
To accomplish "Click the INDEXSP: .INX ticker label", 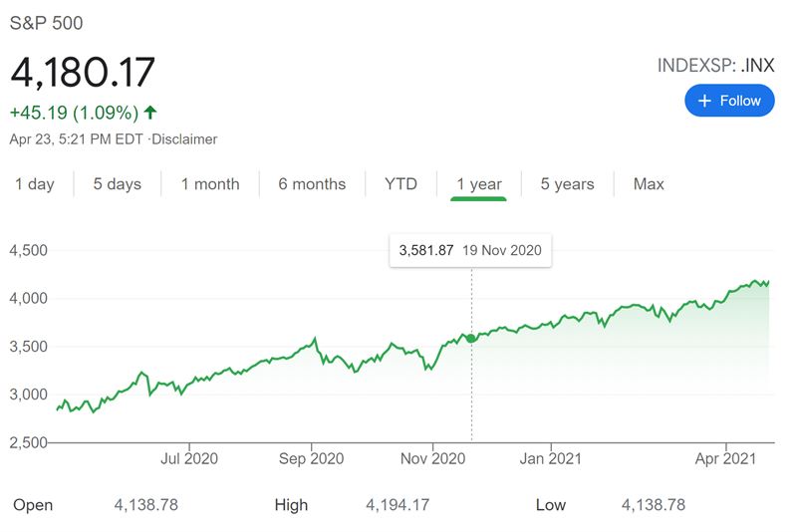I will coord(715,66).
